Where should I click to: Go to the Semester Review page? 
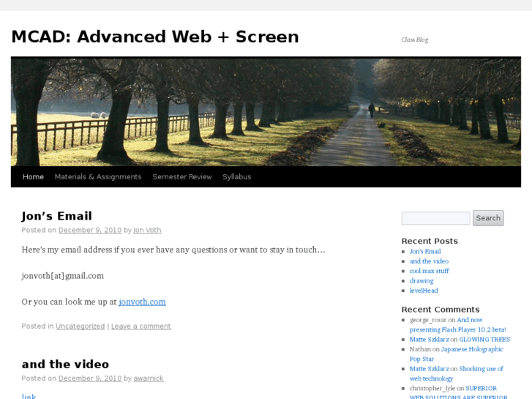182,176
